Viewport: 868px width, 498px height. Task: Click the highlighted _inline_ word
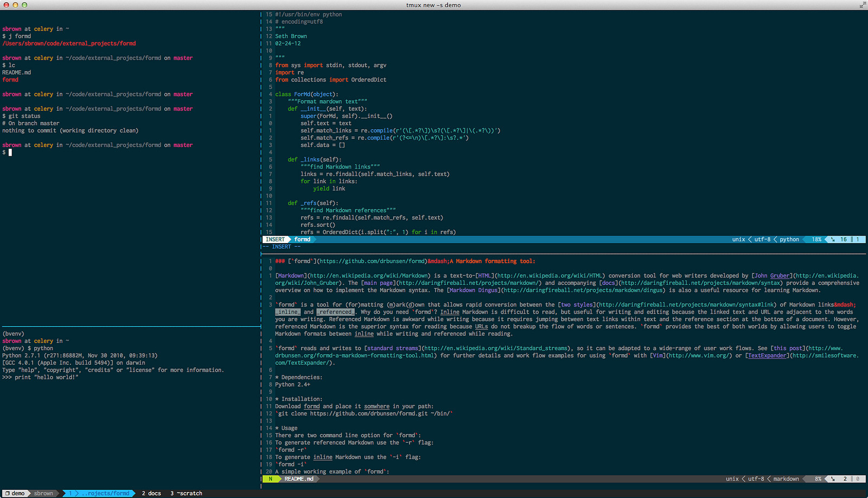click(288, 312)
